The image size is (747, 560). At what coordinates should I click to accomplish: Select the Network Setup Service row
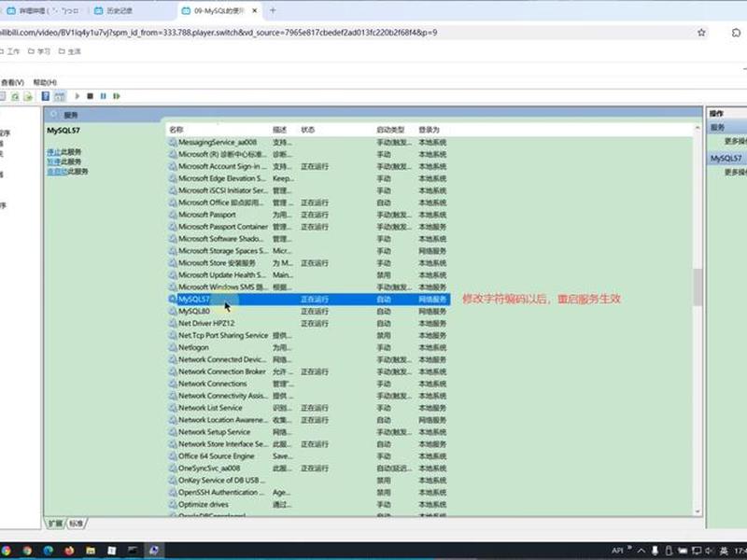click(309, 432)
